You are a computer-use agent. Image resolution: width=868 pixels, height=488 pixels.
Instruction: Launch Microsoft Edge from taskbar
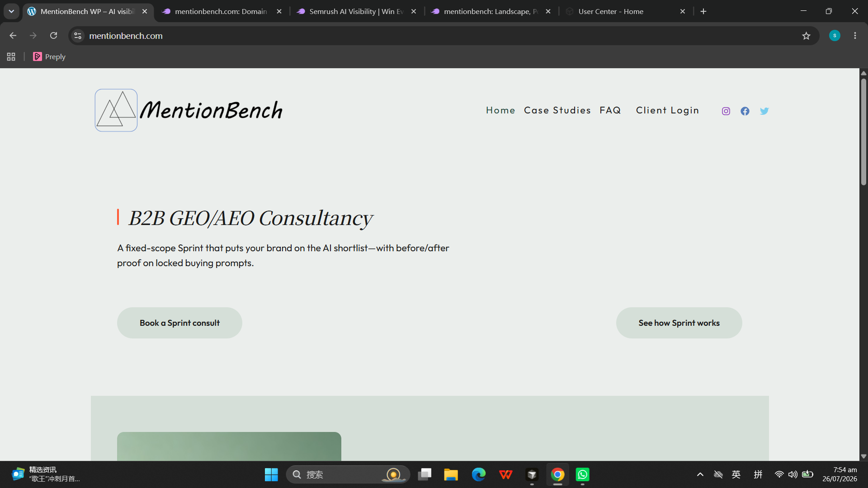(479, 474)
